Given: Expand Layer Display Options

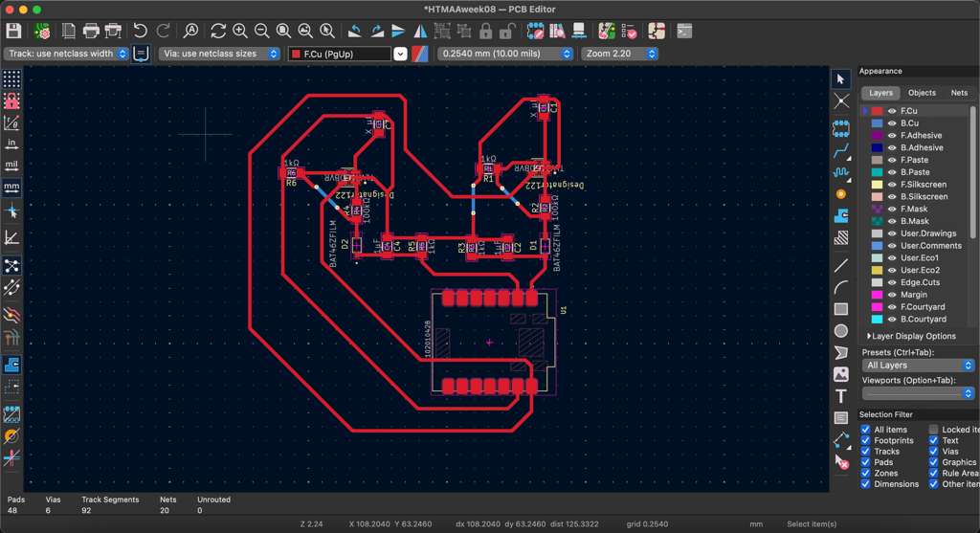Looking at the screenshot, I should (911, 336).
